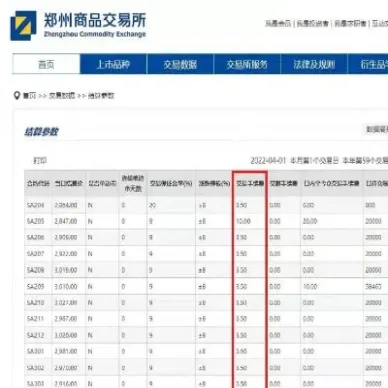Image resolution: width=388 pixels, height=388 pixels.
Task: Open the 首页 navigation tab
Action: pos(46,64)
